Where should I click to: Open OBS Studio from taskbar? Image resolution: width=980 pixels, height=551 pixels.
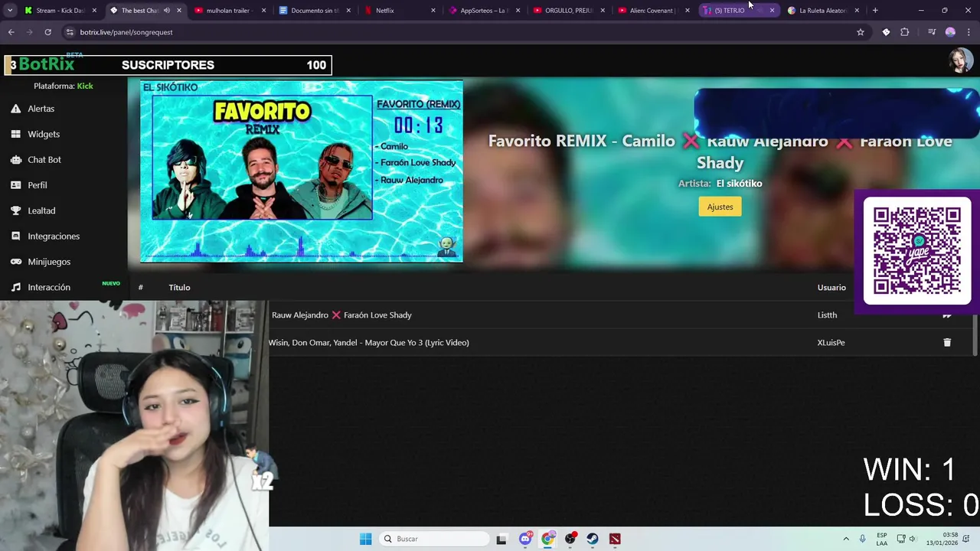[570, 539]
